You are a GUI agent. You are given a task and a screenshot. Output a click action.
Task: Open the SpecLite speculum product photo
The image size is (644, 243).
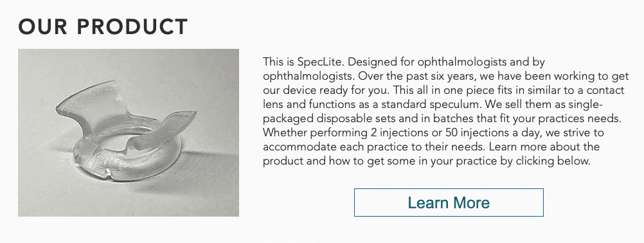pyautogui.click(x=129, y=132)
